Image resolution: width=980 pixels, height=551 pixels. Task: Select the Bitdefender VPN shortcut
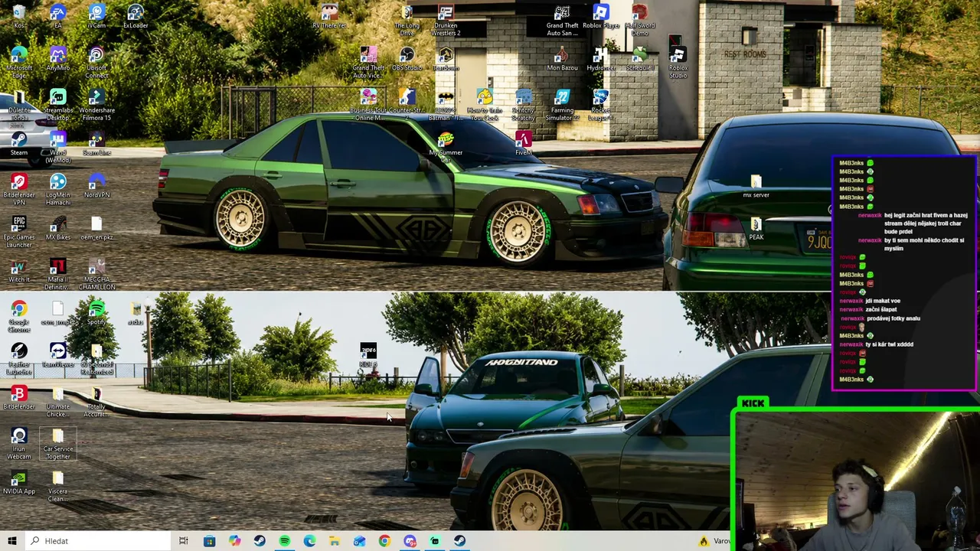(19, 189)
